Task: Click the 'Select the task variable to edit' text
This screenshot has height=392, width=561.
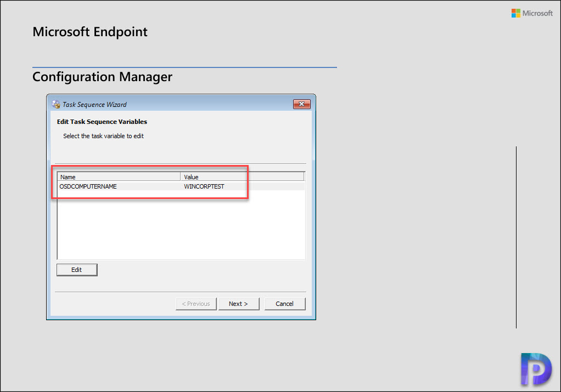Action: (103, 136)
